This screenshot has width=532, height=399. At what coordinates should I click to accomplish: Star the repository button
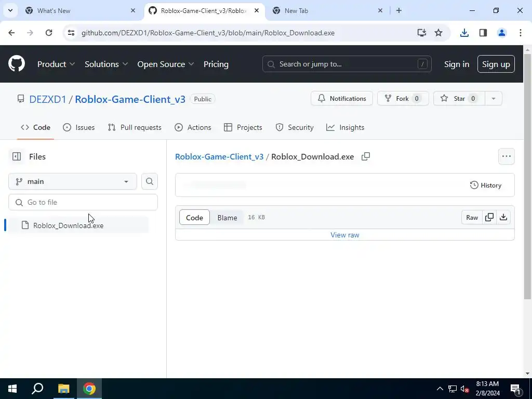tap(459, 98)
